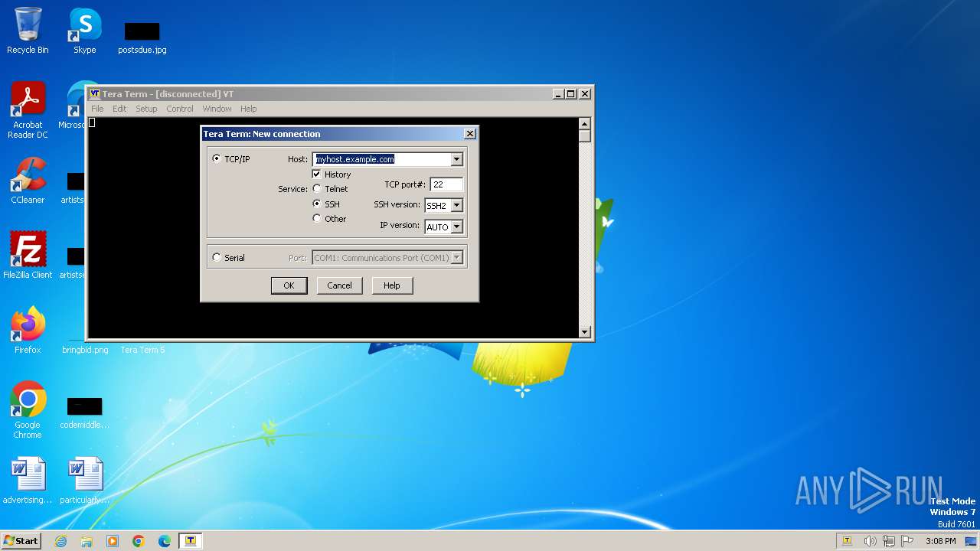Open the Control menu
980x551 pixels.
180,109
